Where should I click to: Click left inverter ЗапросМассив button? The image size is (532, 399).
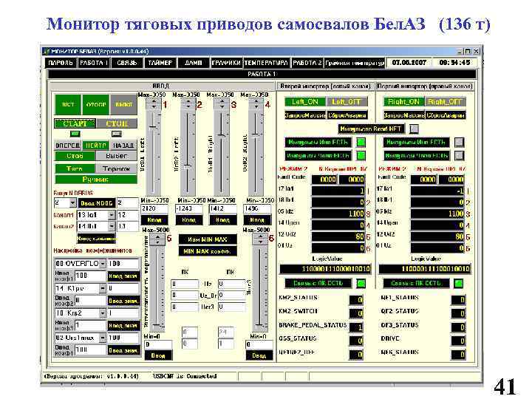(x=305, y=115)
